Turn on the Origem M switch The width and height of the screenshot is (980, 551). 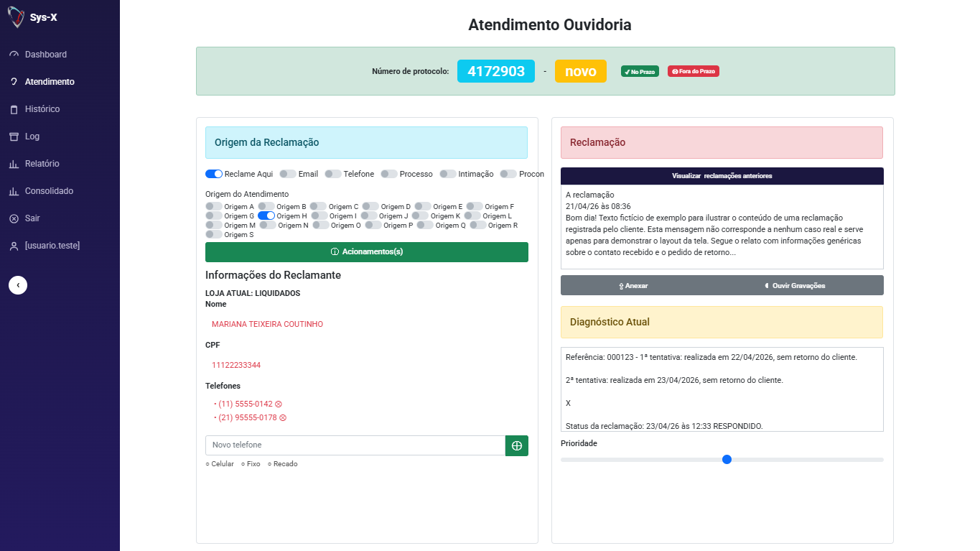(x=214, y=225)
